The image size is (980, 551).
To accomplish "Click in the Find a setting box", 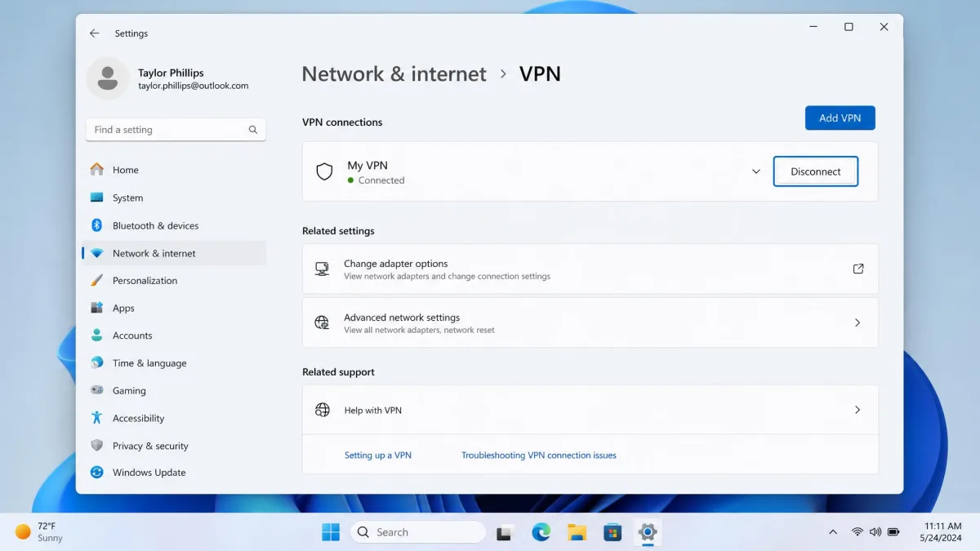I will 176,130.
